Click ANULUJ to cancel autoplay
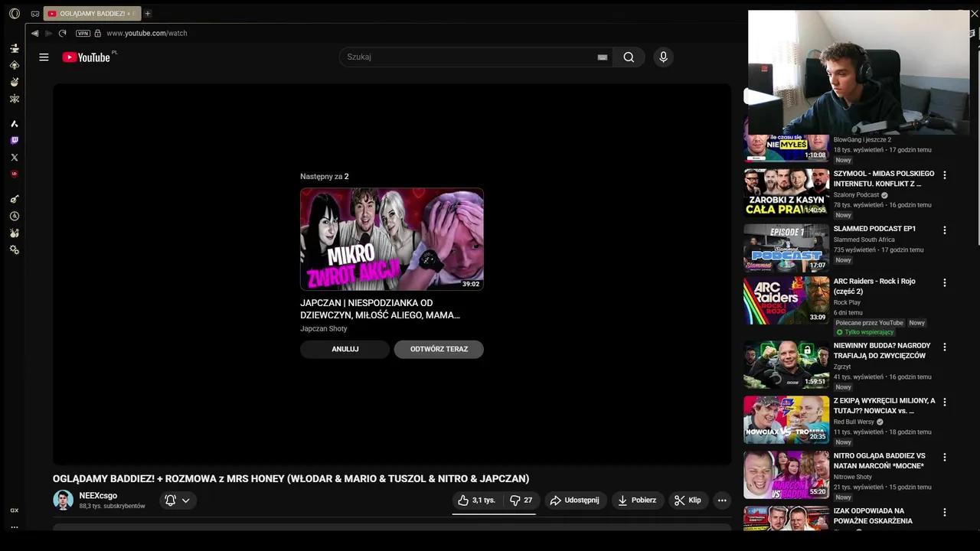Screen dimensions: 980x551 tap(345, 349)
